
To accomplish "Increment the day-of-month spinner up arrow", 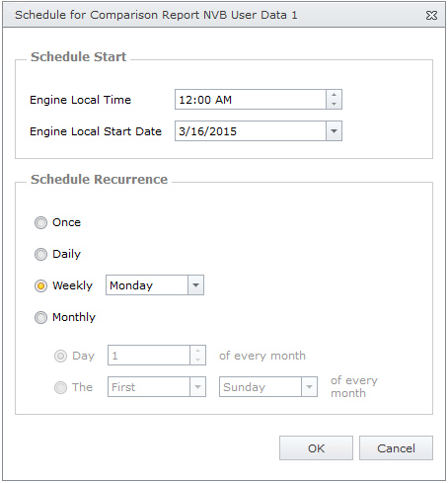I will tap(197, 351).
